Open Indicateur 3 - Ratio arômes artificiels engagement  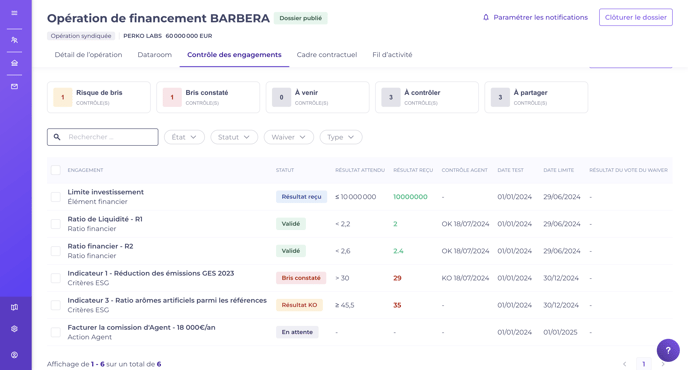coord(167,300)
